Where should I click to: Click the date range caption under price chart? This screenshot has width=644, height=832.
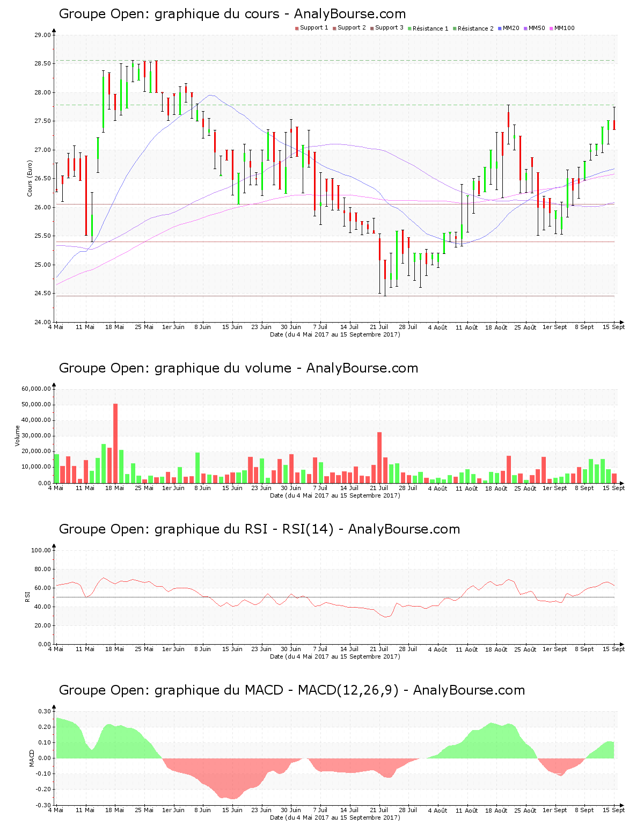[x=335, y=334]
